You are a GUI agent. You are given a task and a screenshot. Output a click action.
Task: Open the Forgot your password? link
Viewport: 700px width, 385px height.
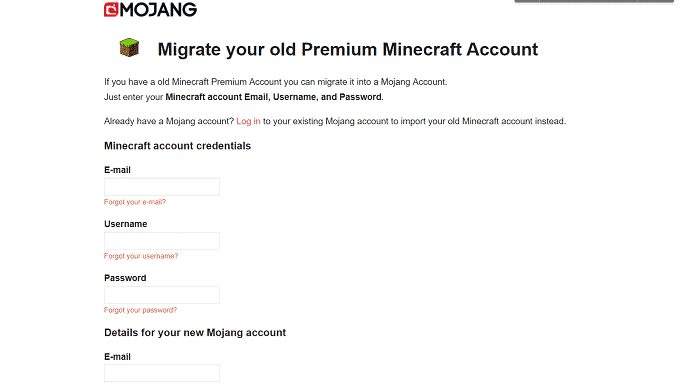pos(140,310)
